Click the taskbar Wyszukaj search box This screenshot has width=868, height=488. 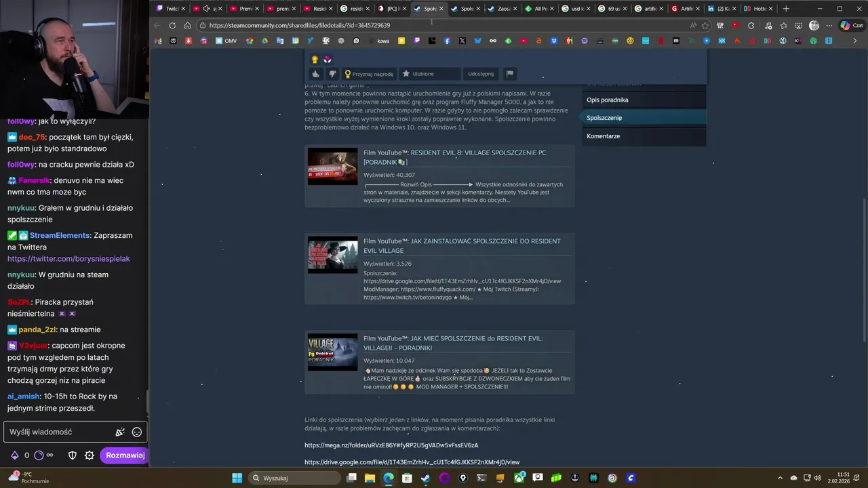(294, 478)
